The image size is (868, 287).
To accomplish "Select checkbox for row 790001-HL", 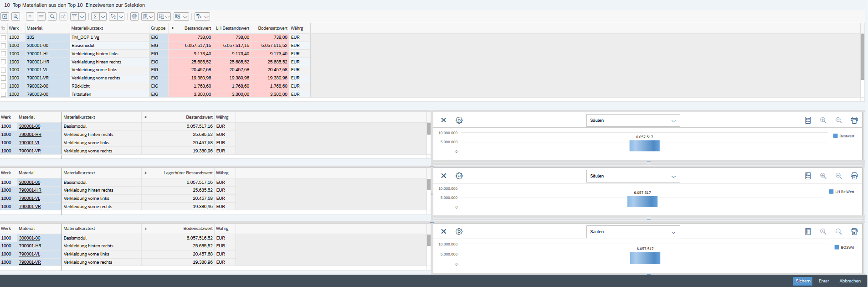I will pyautogui.click(x=4, y=54).
